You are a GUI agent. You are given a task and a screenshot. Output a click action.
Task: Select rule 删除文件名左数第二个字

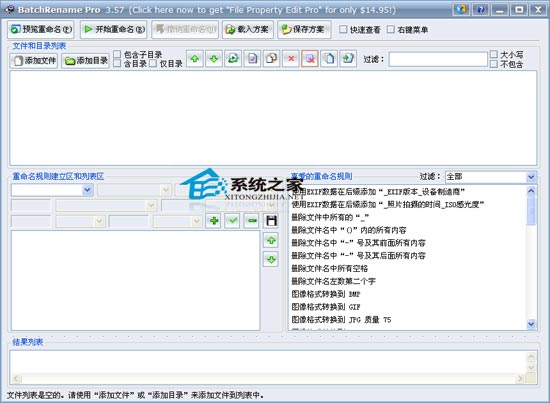[x=333, y=281]
